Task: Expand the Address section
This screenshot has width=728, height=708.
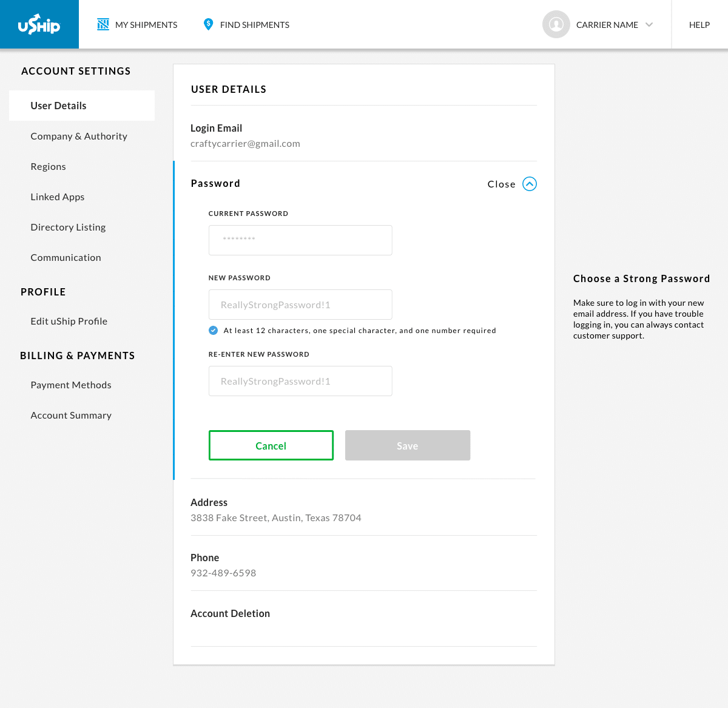Action: pyautogui.click(x=364, y=510)
